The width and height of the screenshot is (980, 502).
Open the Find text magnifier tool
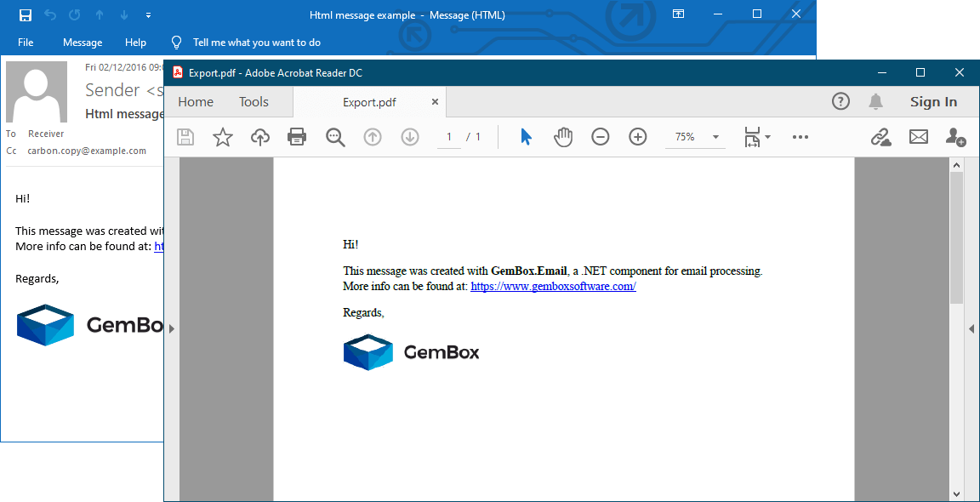click(x=335, y=137)
